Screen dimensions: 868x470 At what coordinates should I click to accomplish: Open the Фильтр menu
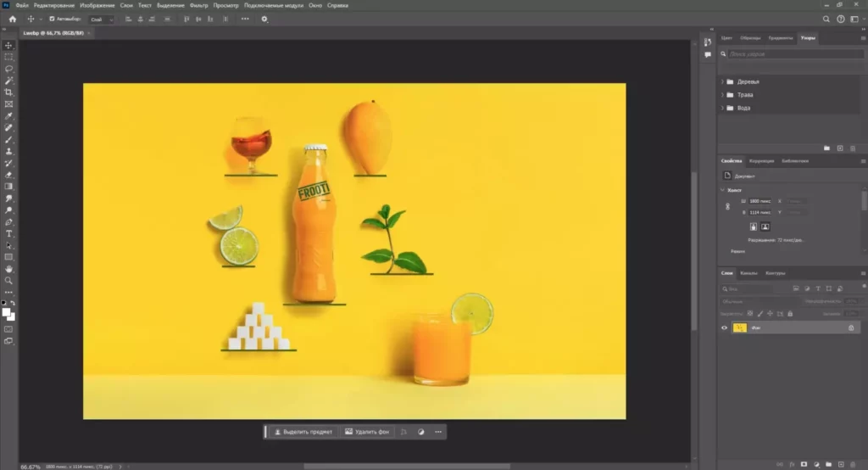click(198, 5)
